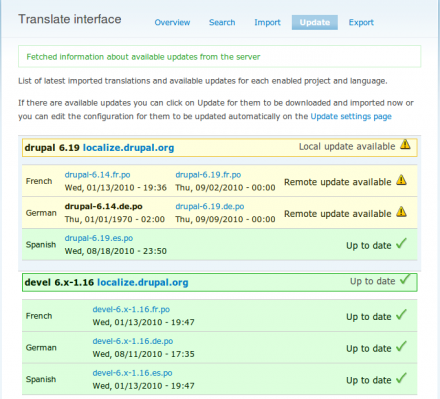
Task: Click Up to date in devel Spanish row
Action: (369, 380)
